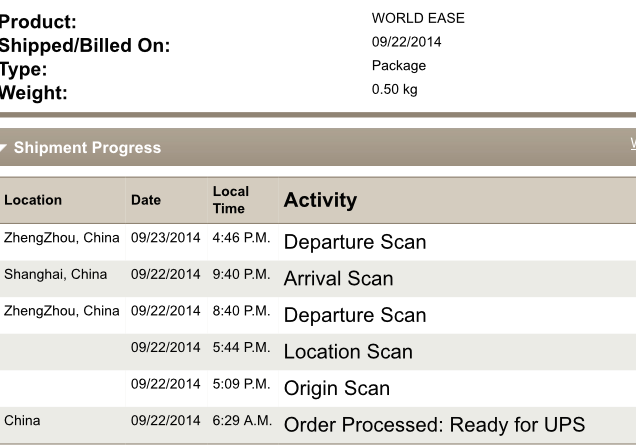Select the Arrival Scan activity entry
636x447 pixels.
[338, 279]
